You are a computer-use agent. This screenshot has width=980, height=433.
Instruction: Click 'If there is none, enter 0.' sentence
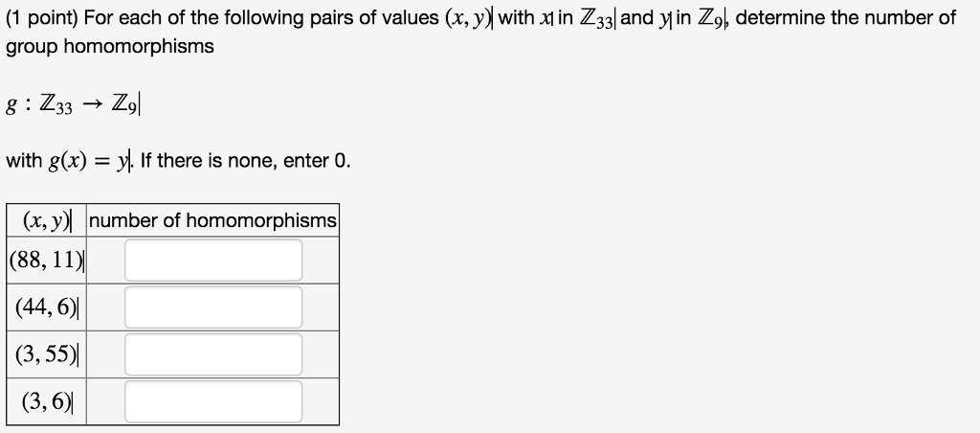pos(246,162)
